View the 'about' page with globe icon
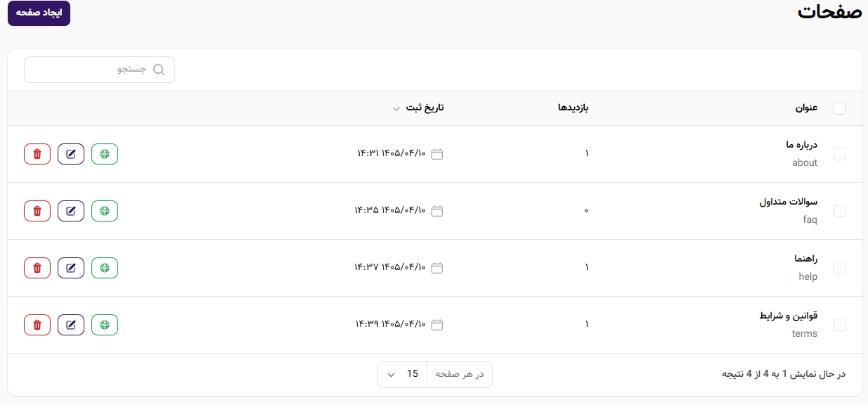This screenshot has height=405, width=868. tap(105, 154)
